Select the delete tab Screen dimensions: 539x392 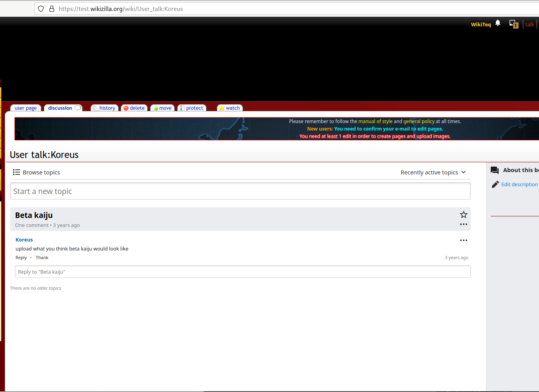click(x=134, y=108)
